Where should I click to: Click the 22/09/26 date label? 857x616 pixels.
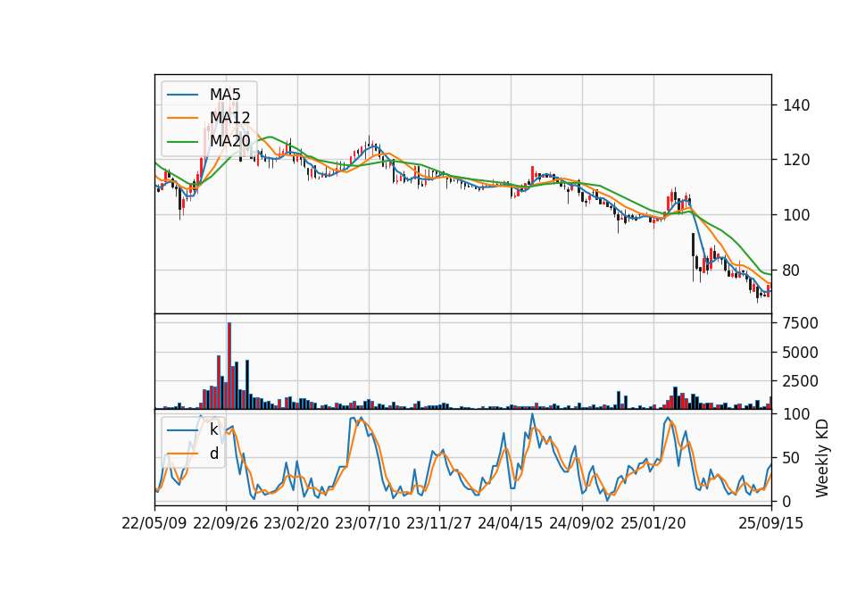point(226,523)
